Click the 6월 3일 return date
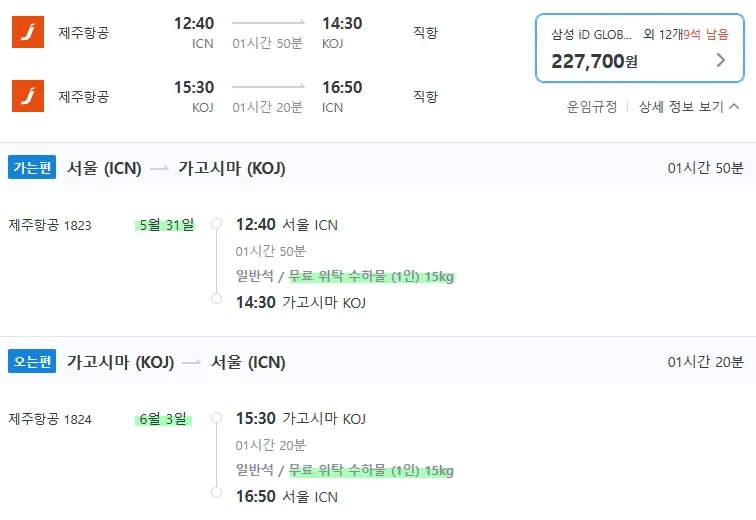756x520 pixels. coord(165,419)
